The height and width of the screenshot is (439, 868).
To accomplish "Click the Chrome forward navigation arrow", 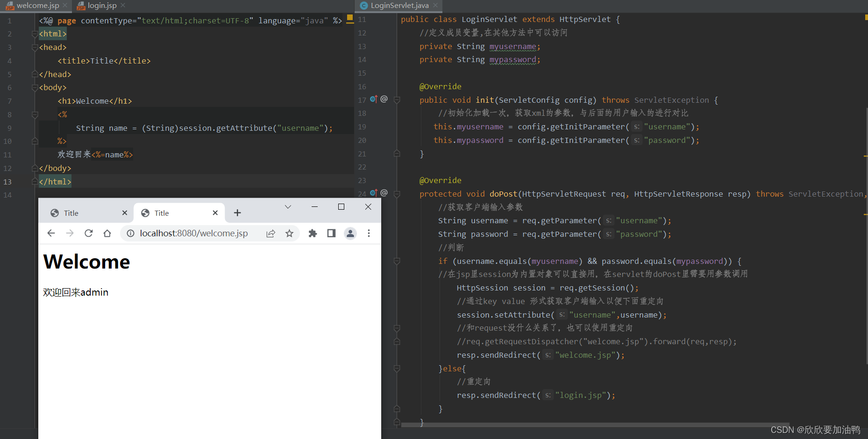I will click(x=70, y=233).
